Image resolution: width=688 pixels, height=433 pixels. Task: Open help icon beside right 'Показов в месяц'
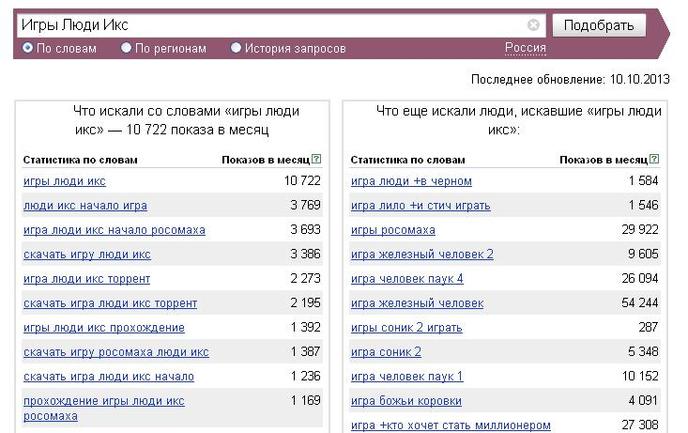[654, 159]
